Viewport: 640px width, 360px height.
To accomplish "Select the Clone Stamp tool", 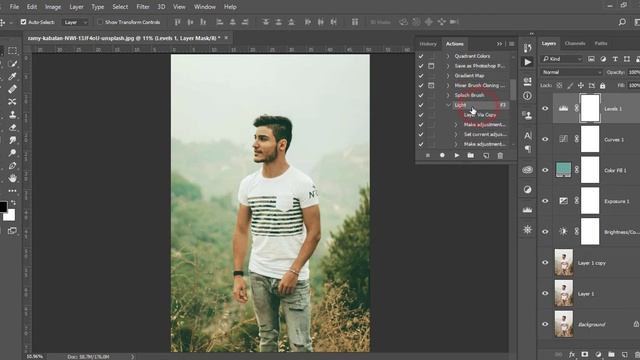I will (12, 114).
